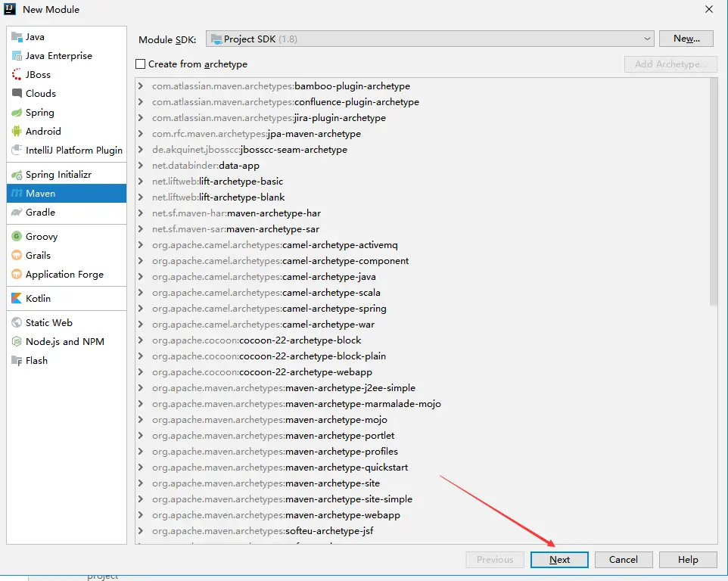Click the IntelliJ logo in title bar

click(x=10, y=9)
